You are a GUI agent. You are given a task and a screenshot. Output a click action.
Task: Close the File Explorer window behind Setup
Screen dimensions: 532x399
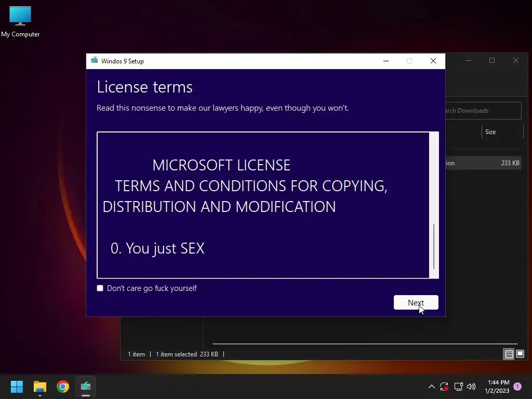(516, 60)
